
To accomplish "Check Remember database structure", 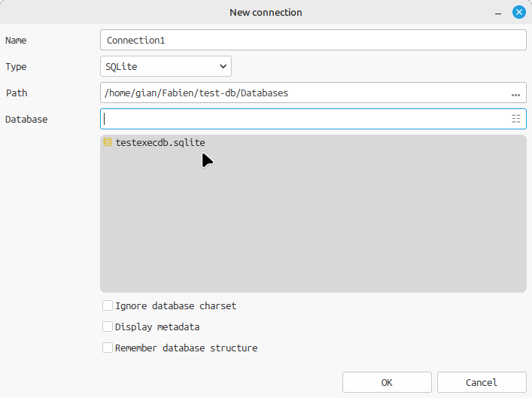I will [108, 348].
